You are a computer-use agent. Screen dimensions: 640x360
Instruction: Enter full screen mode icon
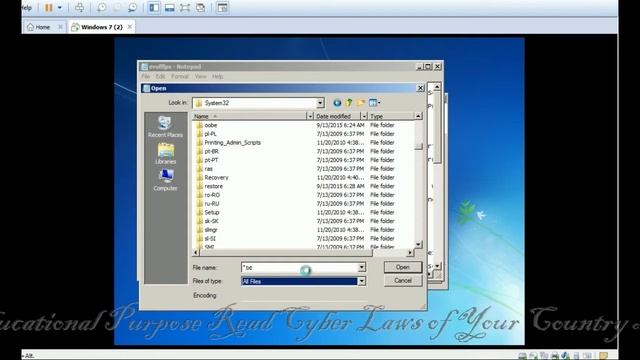pyautogui.click(x=185, y=8)
